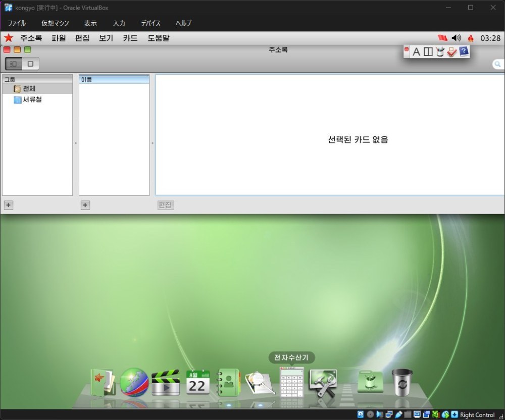Click the red checkmark icon in floating toolbar
The height and width of the screenshot is (420, 505).
(x=451, y=52)
